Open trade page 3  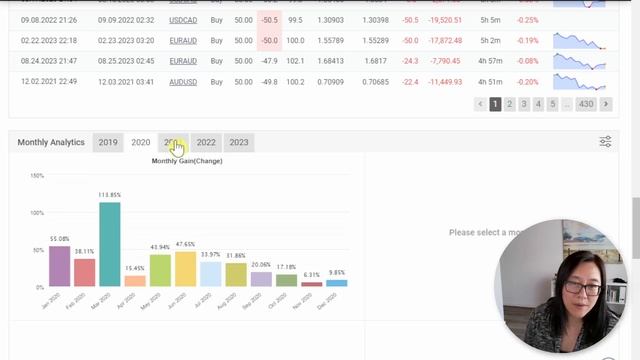[524, 104]
